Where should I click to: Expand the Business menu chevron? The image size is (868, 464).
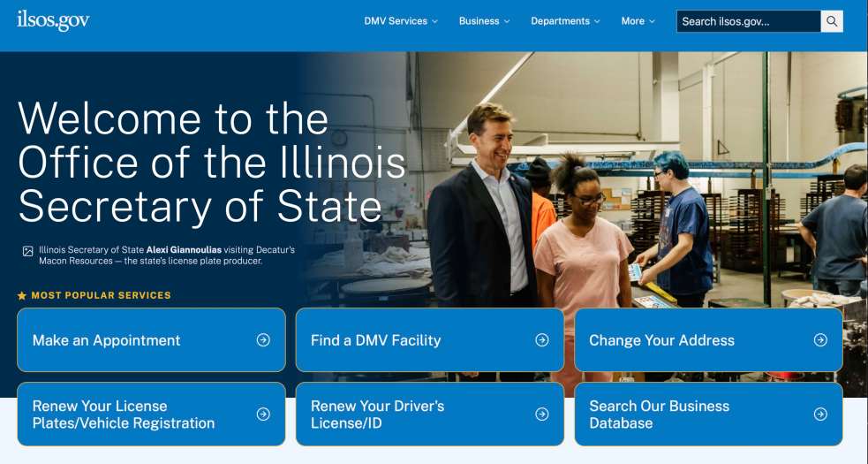[507, 21]
